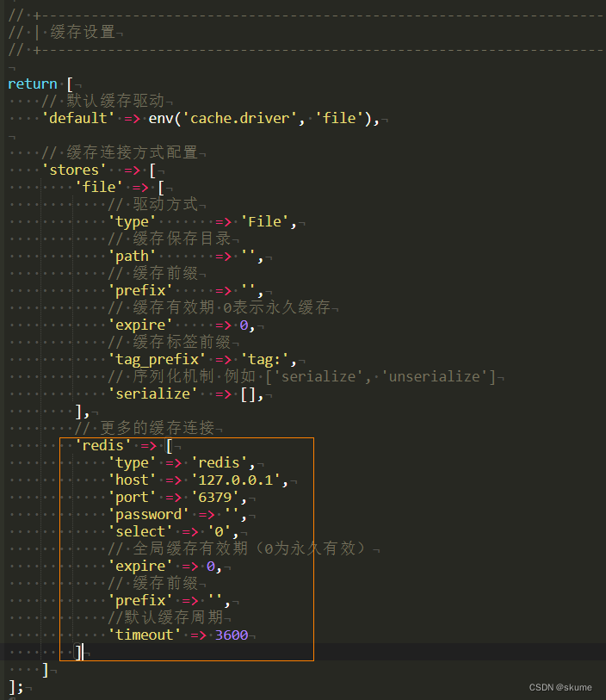Select the 3600 timeout value
The width and height of the screenshot is (606, 700).
coord(232,635)
